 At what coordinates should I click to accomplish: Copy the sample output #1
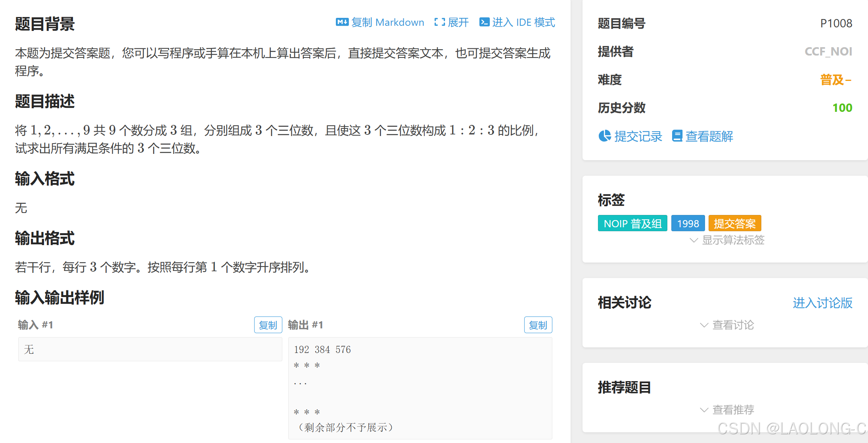click(538, 325)
